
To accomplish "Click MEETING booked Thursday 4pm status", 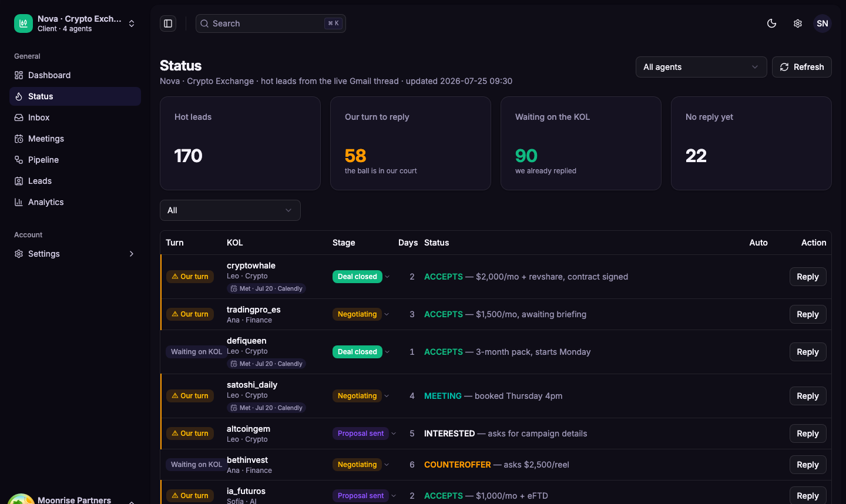I will coord(493,396).
